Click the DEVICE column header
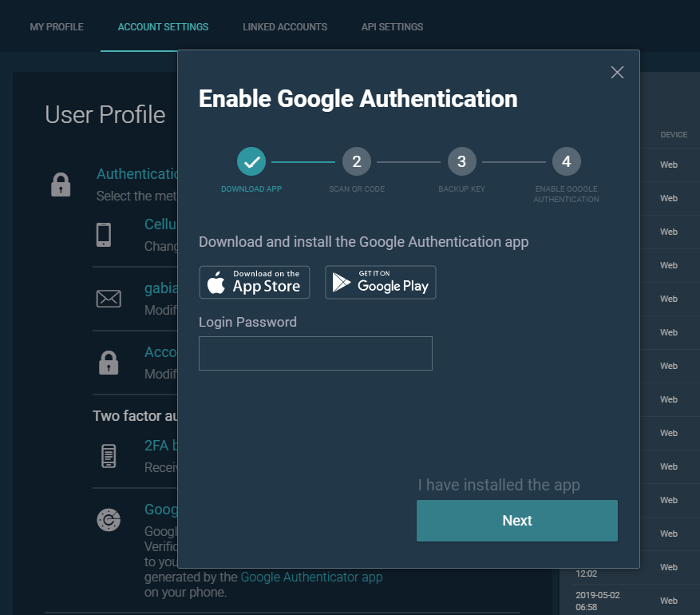This screenshot has height=615, width=700. [674, 134]
